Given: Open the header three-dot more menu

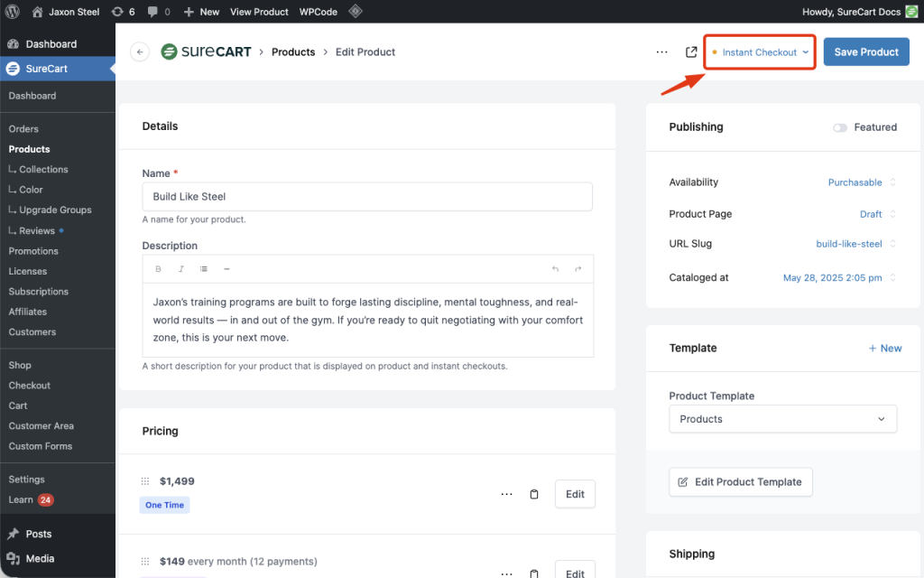Looking at the screenshot, I should [x=661, y=51].
